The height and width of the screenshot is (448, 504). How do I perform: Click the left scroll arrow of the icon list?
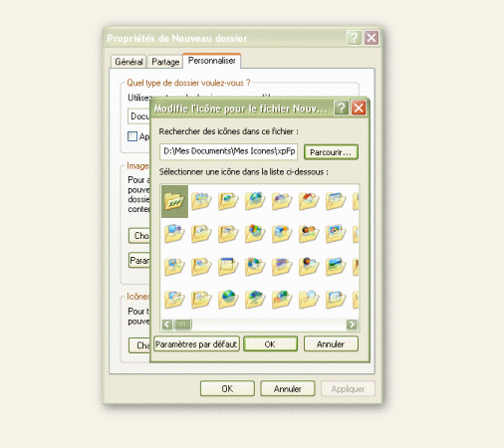(x=167, y=325)
